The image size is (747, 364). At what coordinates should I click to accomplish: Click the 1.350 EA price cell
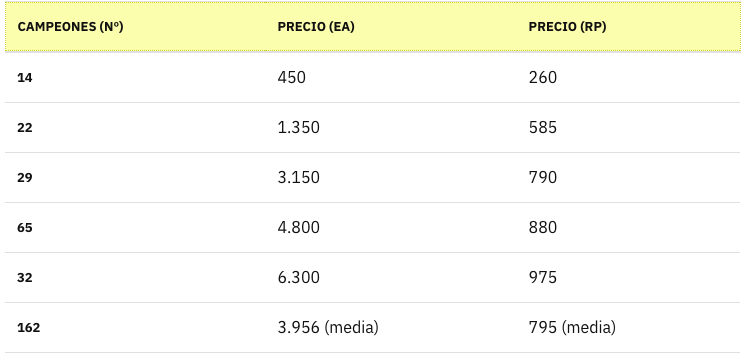click(299, 128)
